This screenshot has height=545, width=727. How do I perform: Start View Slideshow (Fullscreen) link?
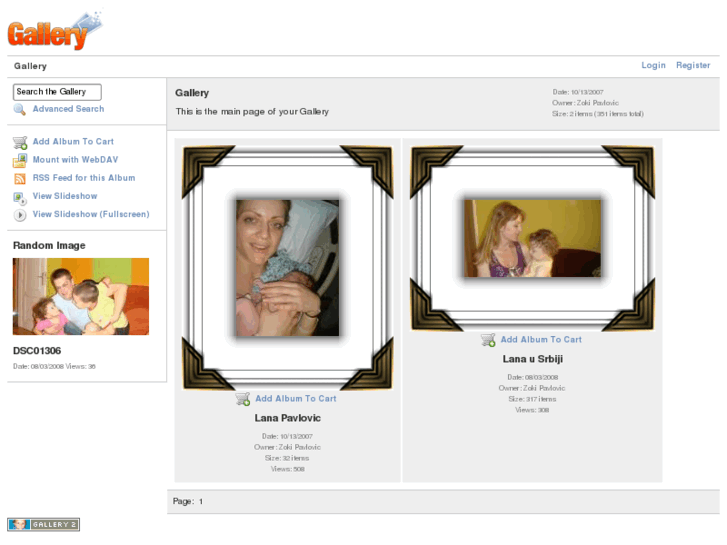[91, 214]
